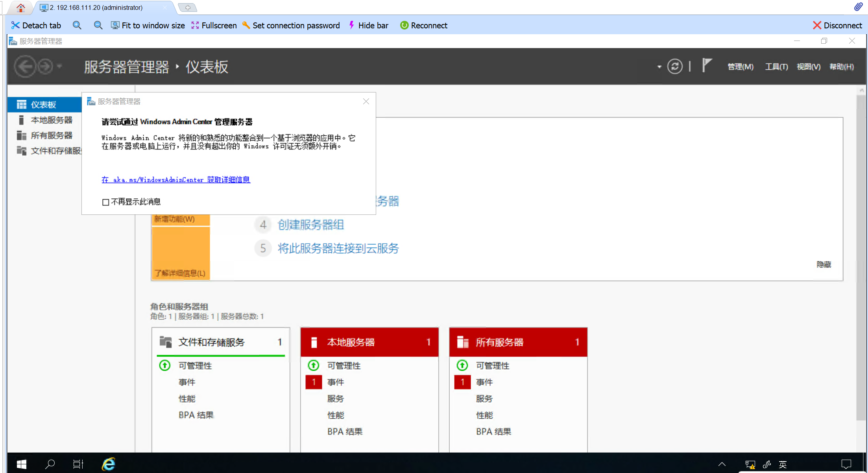Open Task View on the taskbar
The image size is (868, 473).
78,464
